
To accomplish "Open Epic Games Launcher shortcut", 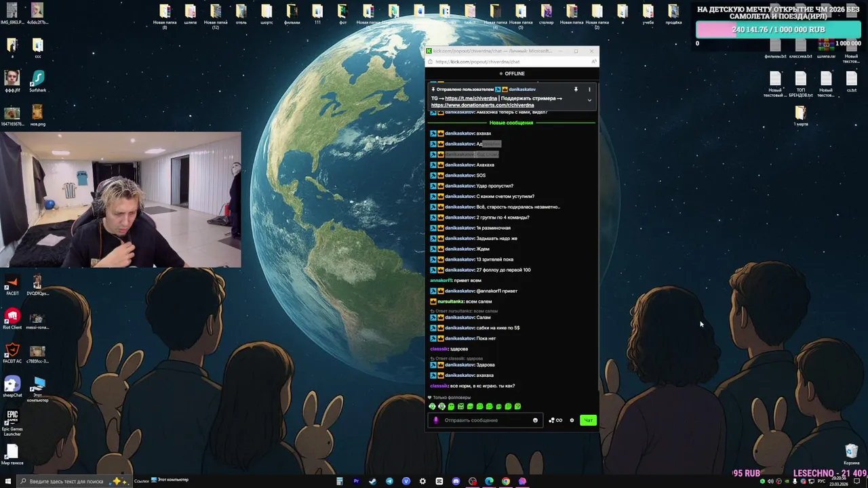I will coord(12,422).
